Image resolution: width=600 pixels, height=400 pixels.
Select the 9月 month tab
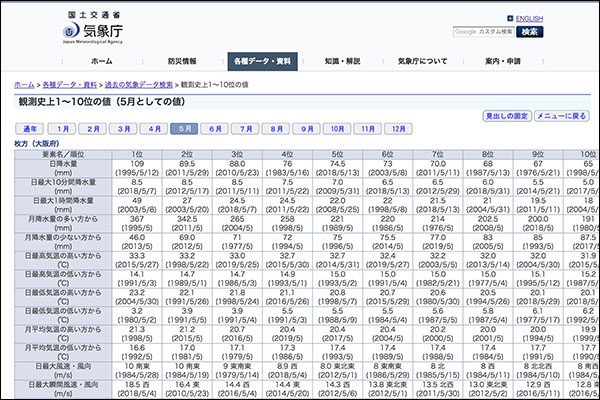pyautogui.click(x=307, y=129)
